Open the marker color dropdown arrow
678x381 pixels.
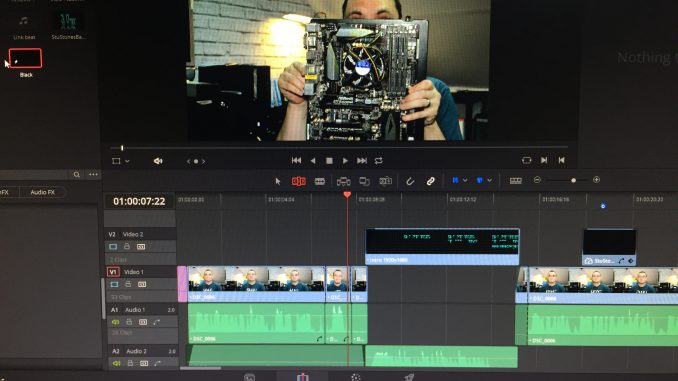[x=489, y=180]
